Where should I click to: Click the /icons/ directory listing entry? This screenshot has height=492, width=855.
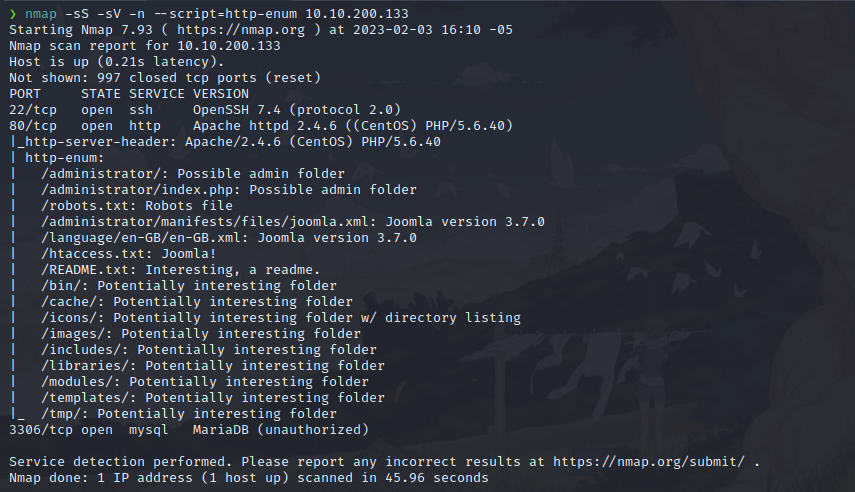72,318
